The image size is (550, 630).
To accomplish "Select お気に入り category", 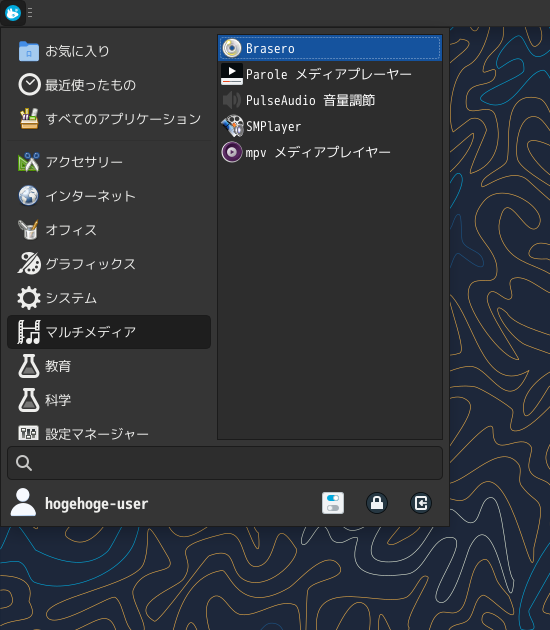I will click(x=109, y=51).
